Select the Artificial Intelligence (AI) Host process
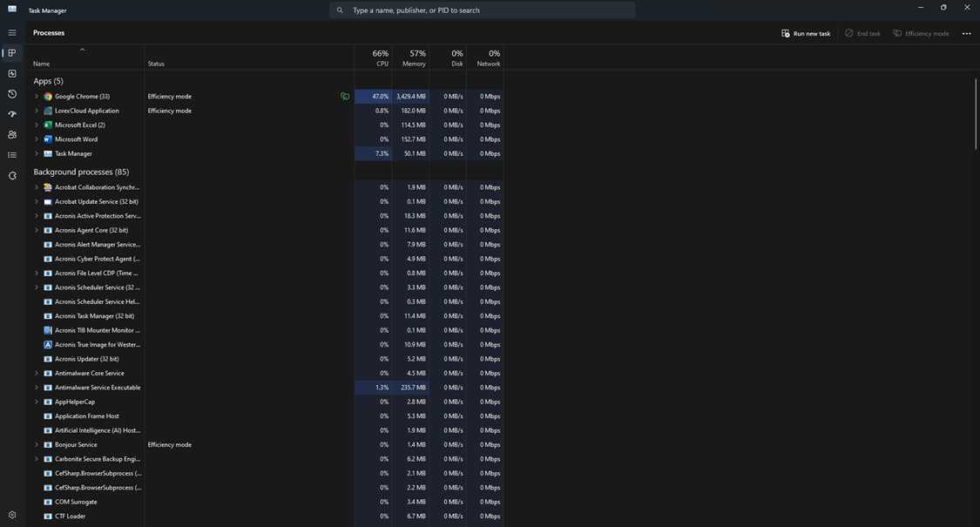 [98, 430]
